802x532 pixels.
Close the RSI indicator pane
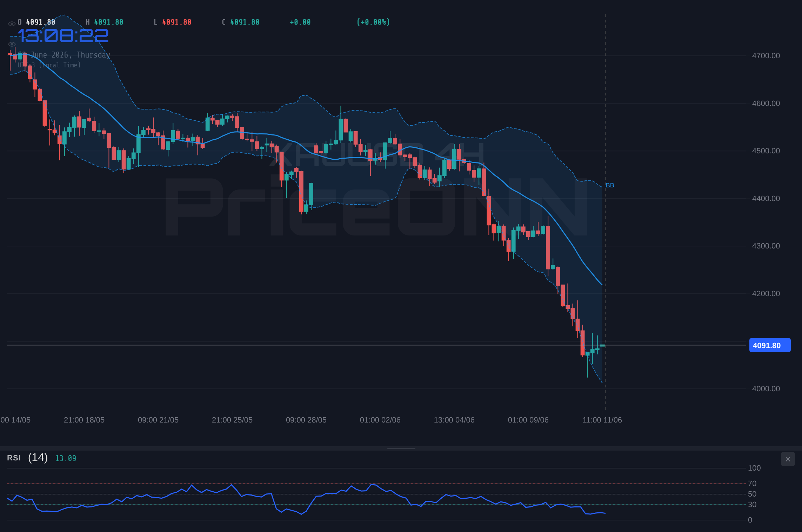tap(788, 459)
